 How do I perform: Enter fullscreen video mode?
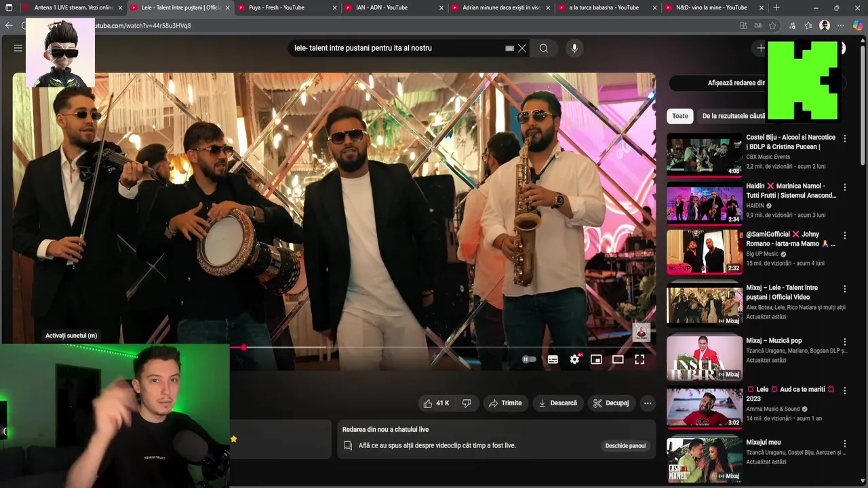639,359
